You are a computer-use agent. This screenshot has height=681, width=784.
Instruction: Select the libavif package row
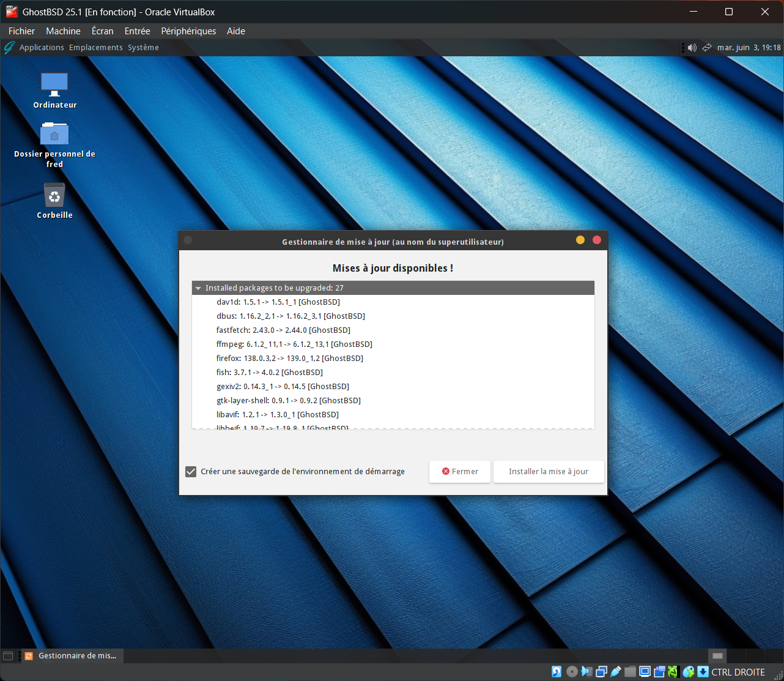pyautogui.click(x=393, y=415)
